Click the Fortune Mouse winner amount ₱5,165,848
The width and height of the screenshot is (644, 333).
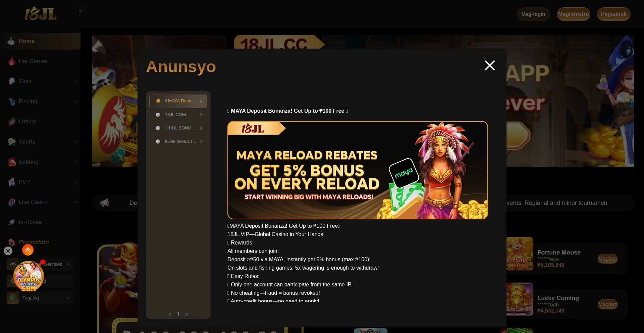coord(551,265)
